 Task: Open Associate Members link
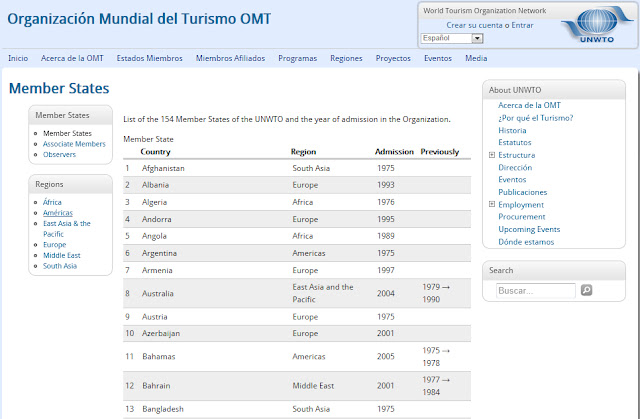(x=74, y=144)
